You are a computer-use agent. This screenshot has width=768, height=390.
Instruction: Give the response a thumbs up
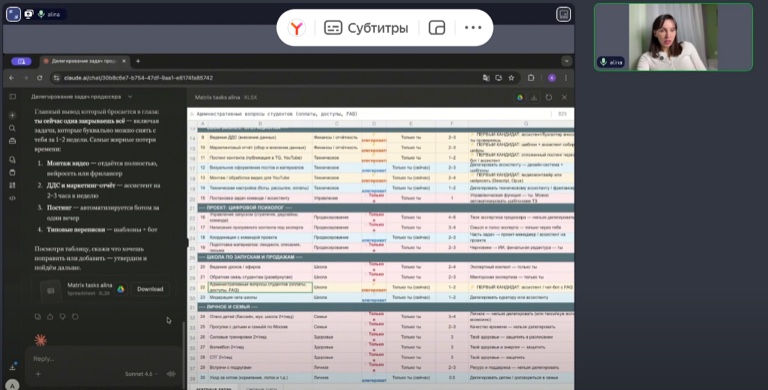point(50,317)
